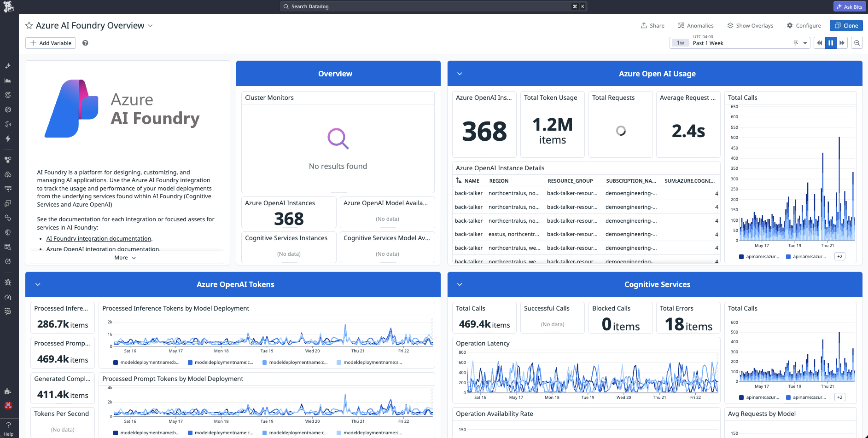Image resolution: width=868 pixels, height=438 pixels.
Task: Toggle first legend swatch in Processed Inference Tokens chart
Action: coord(116,363)
